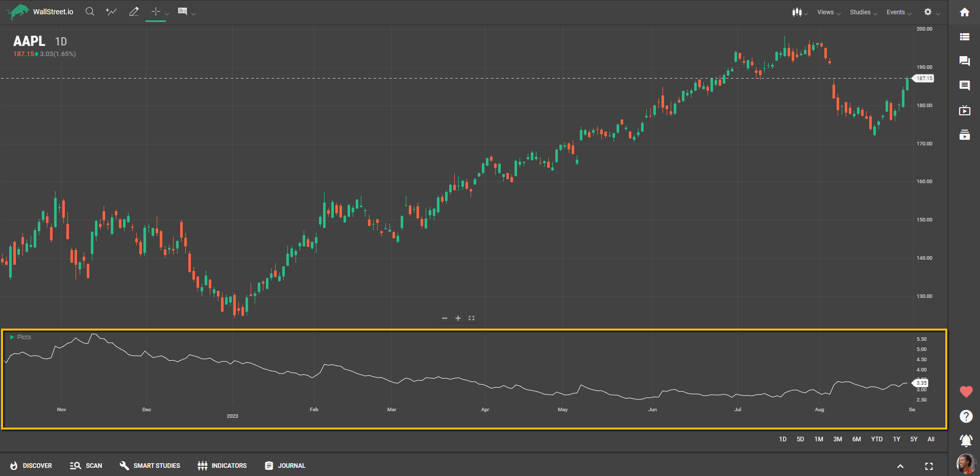Select the 5D time range
Viewport: 980px width, 476px height.
[x=800, y=439]
